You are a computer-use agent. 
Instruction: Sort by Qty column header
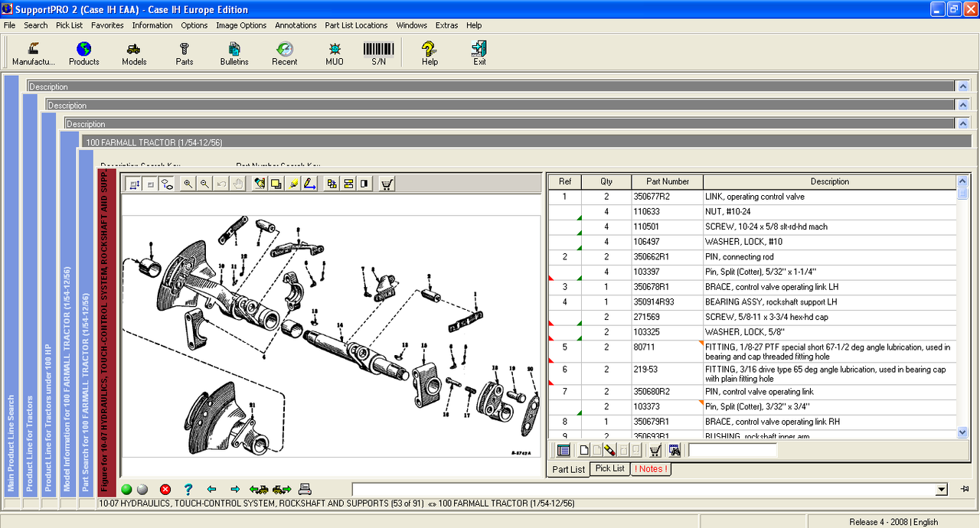[x=606, y=181]
